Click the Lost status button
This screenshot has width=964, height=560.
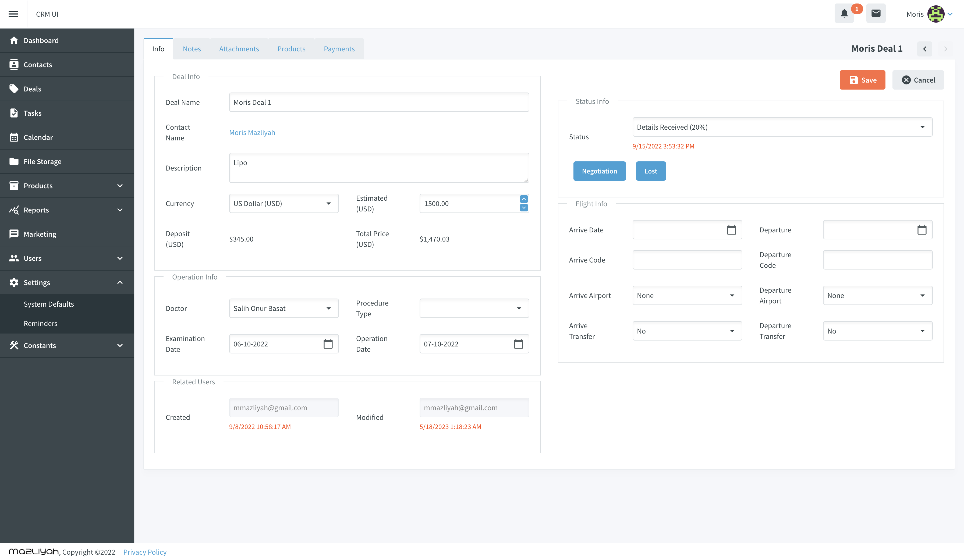pos(651,171)
